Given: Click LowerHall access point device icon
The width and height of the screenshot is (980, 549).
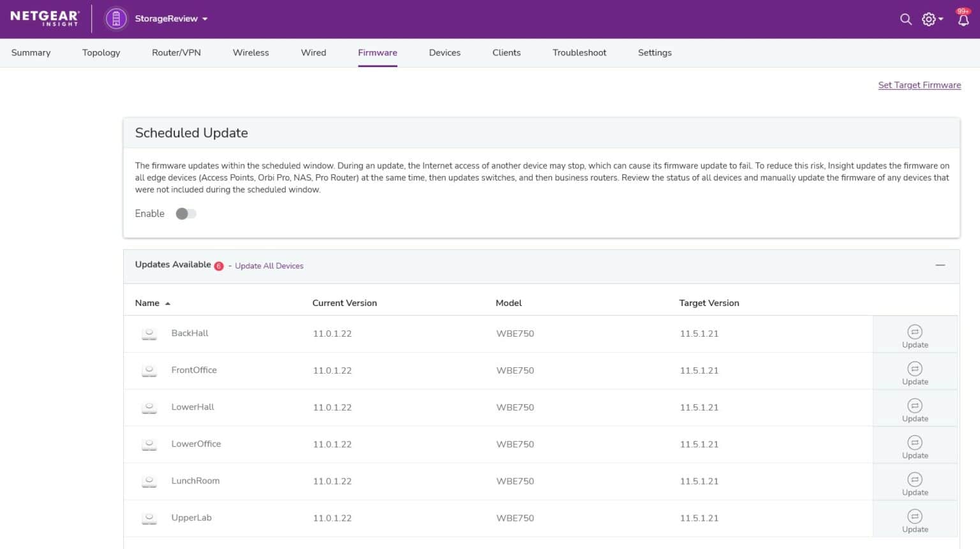Looking at the screenshot, I should [149, 407].
